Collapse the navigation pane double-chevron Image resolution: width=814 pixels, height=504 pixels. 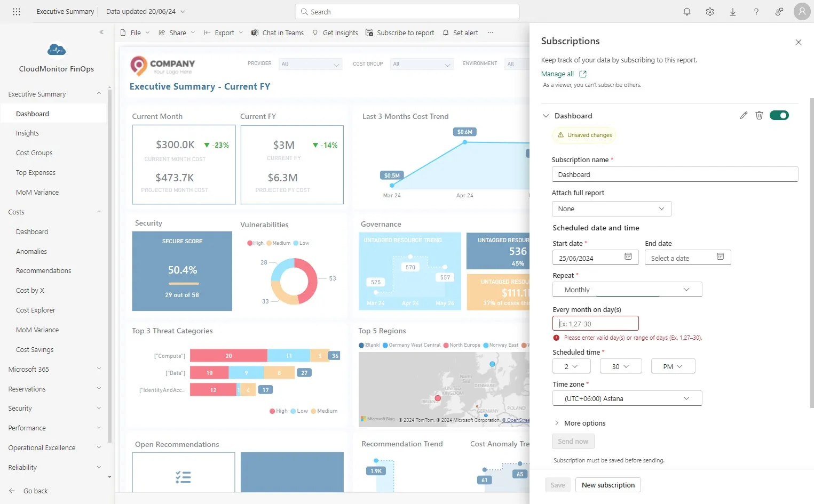click(x=101, y=33)
